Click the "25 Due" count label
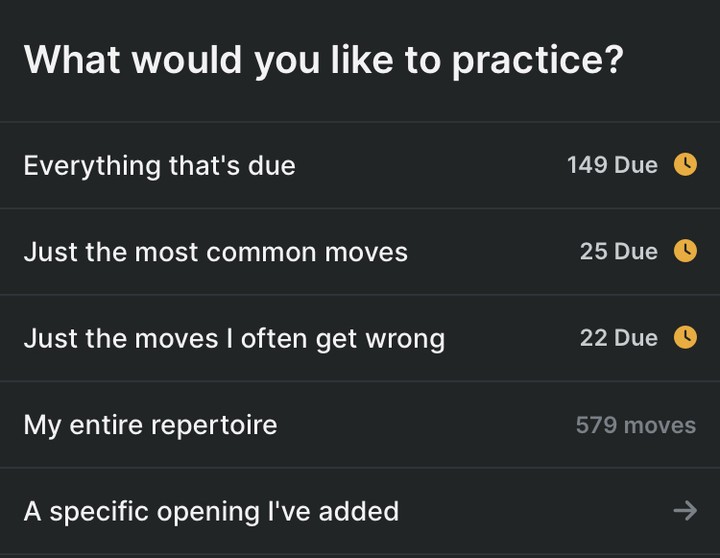 coord(618,251)
